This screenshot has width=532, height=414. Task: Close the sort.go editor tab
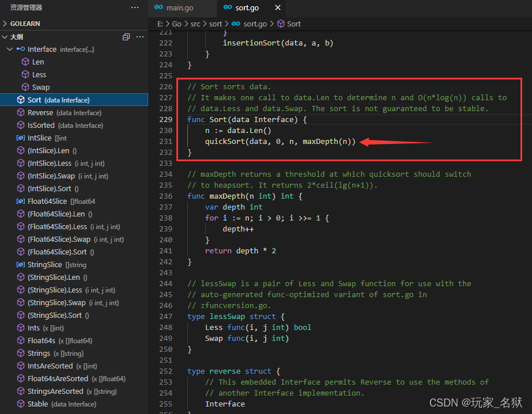click(x=278, y=7)
